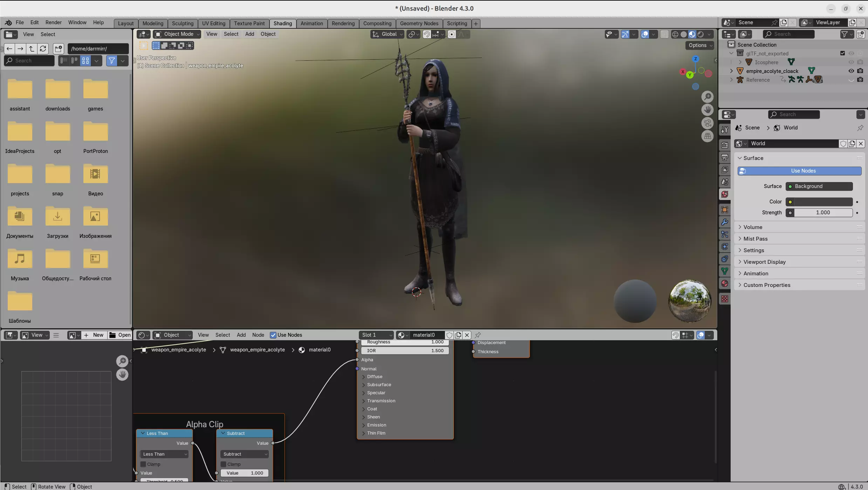
Task: Toggle camera view icon in the viewport
Action: (x=708, y=123)
